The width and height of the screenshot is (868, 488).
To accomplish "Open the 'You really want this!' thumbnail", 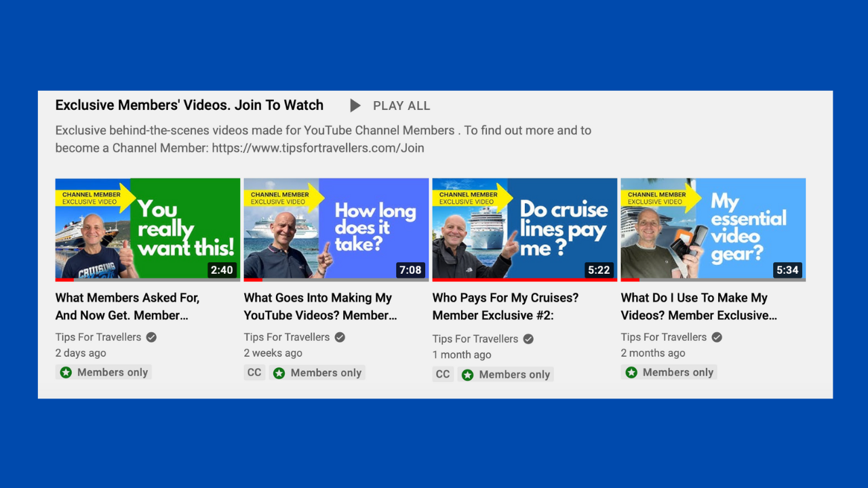I will click(148, 228).
